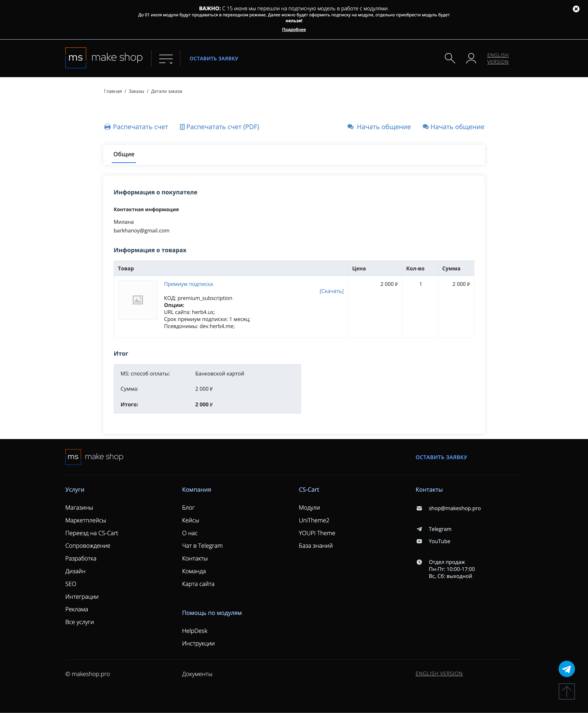Close the top announcement banner
The height and width of the screenshot is (713, 588).
[x=576, y=9]
